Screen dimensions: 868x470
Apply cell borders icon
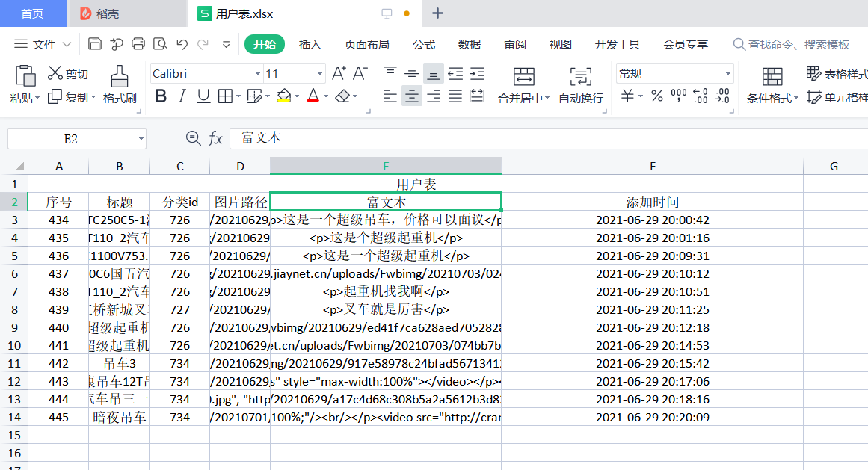[x=225, y=96]
